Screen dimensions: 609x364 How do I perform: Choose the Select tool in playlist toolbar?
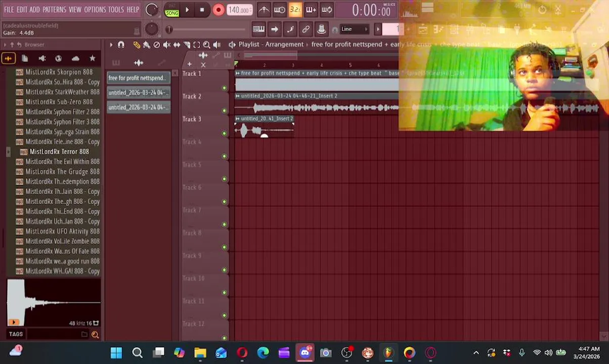197,45
